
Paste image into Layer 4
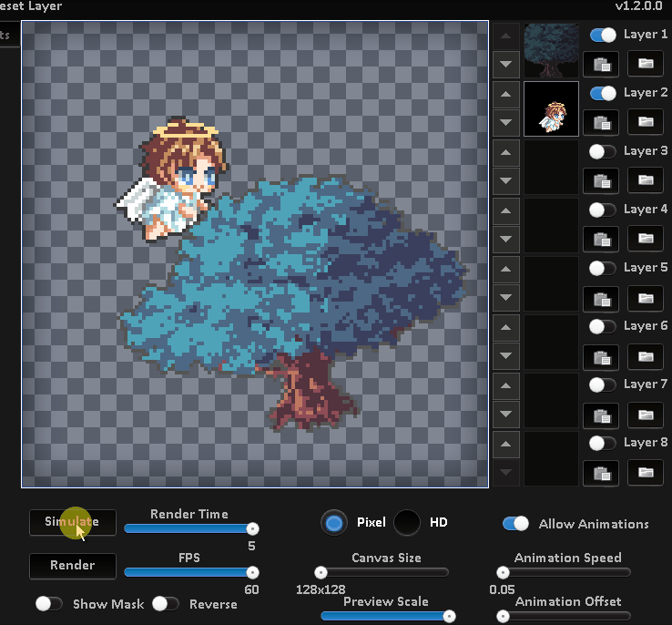click(601, 240)
